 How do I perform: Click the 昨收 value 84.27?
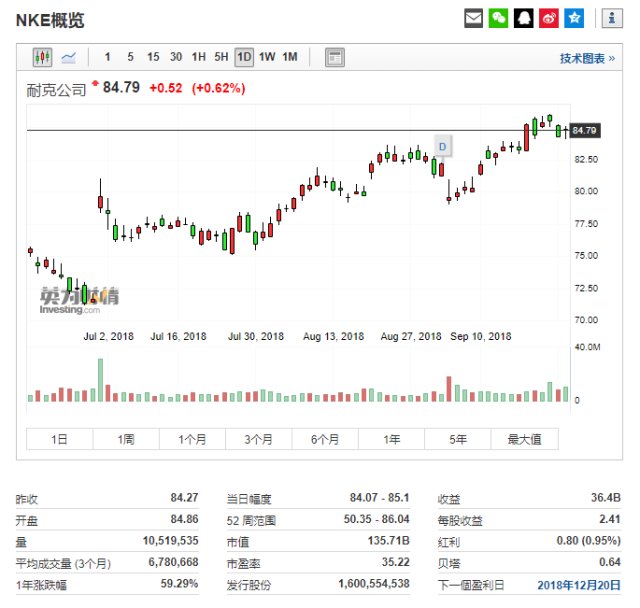(184, 497)
